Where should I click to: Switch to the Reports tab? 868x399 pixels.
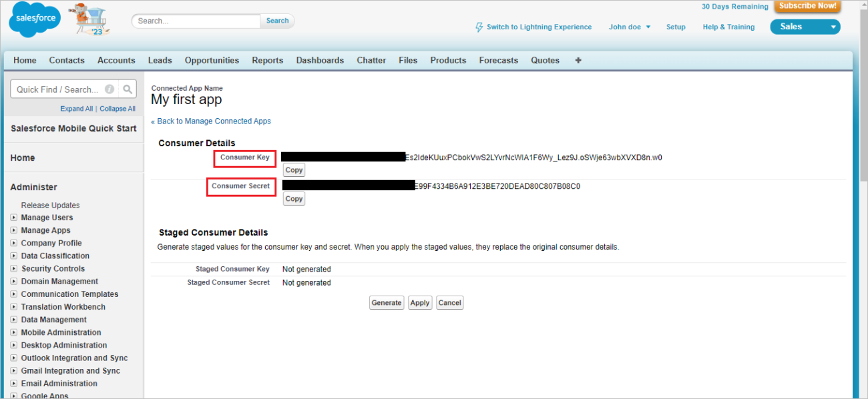(267, 60)
